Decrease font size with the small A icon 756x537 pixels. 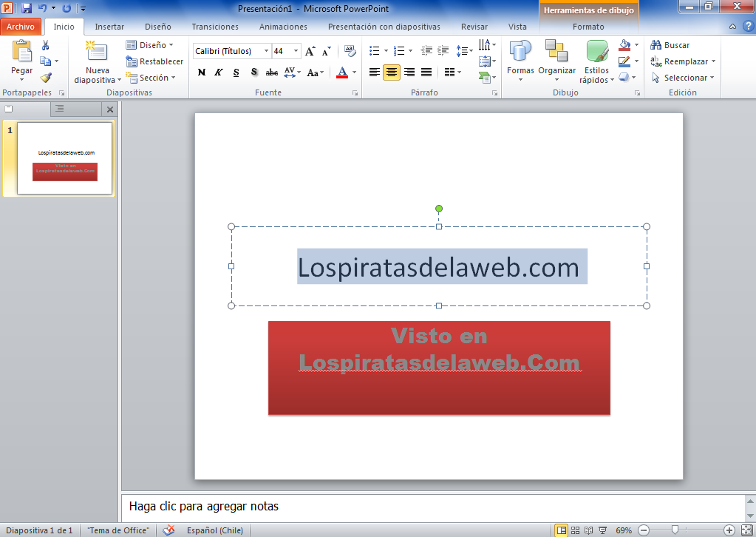point(327,51)
